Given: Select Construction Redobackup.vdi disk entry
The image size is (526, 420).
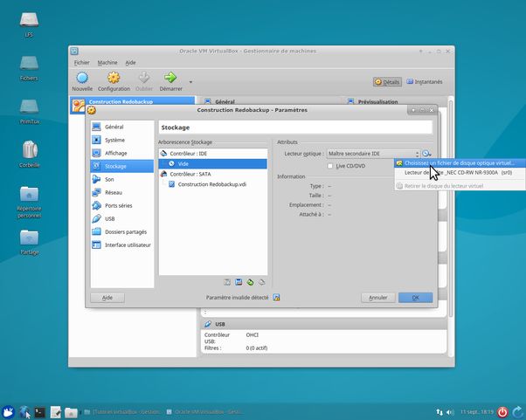Looking at the screenshot, I should pyautogui.click(x=213, y=184).
